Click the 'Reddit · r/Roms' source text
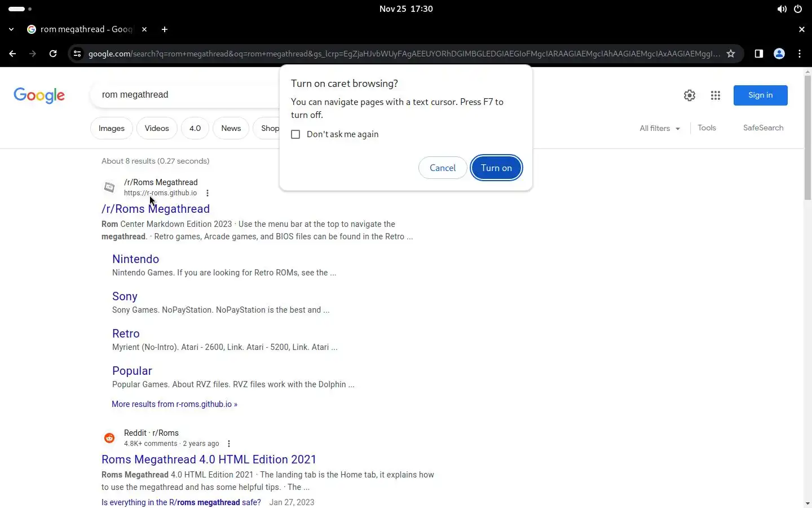This screenshot has height=508, width=812. 151,433
